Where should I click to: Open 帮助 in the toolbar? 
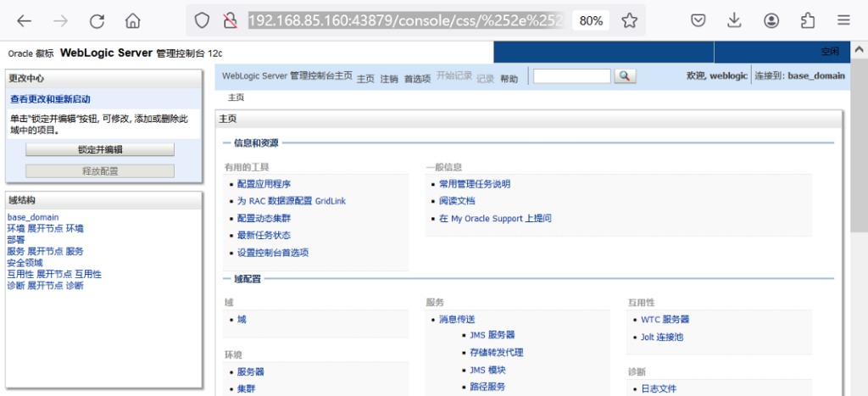[x=509, y=79]
